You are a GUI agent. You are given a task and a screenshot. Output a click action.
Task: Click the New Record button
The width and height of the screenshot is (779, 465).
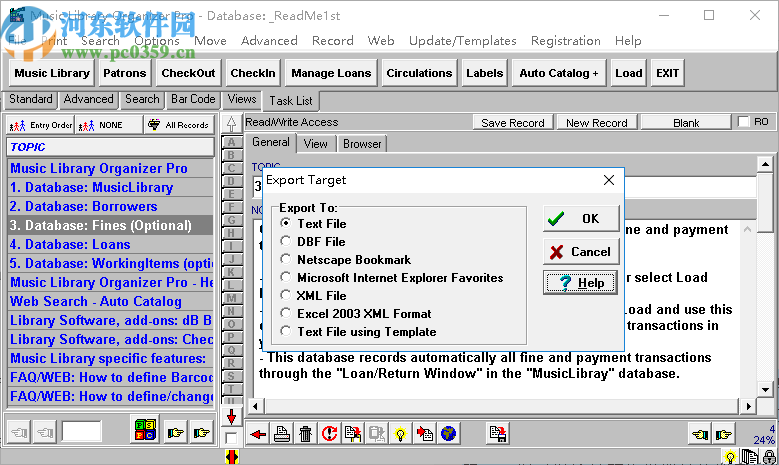(x=597, y=123)
